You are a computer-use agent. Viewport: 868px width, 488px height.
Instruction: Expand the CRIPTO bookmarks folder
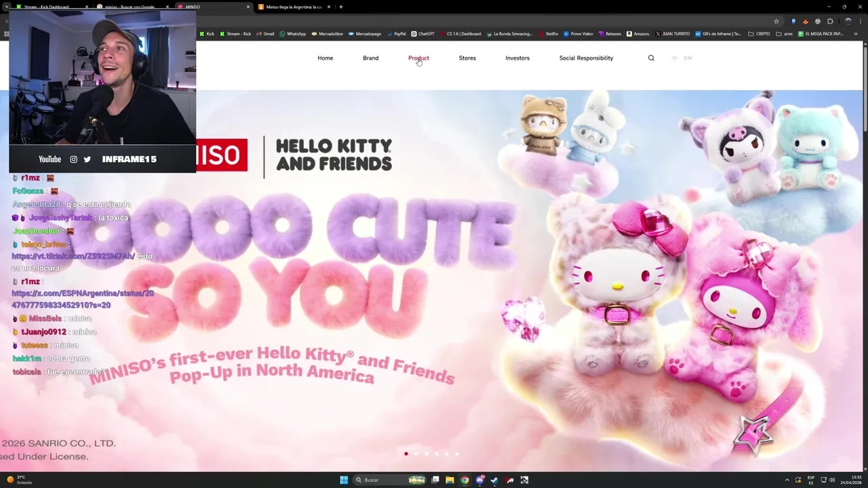759,34
